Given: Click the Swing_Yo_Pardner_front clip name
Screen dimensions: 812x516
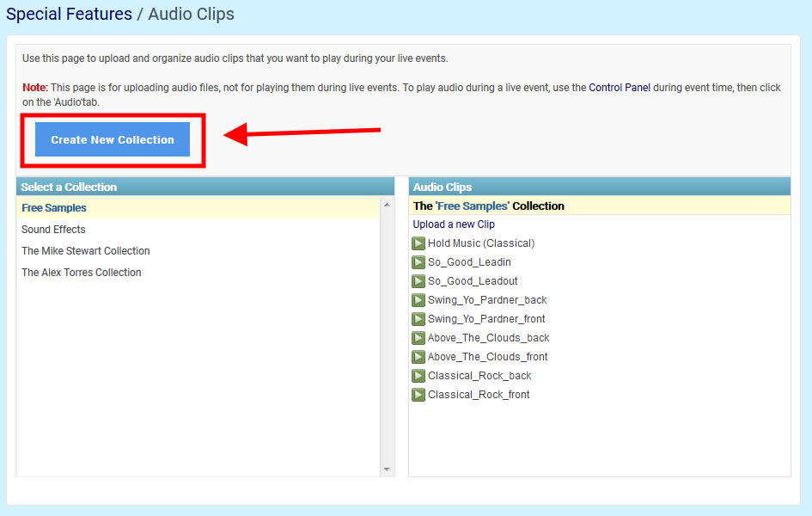Looking at the screenshot, I should pos(486,319).
